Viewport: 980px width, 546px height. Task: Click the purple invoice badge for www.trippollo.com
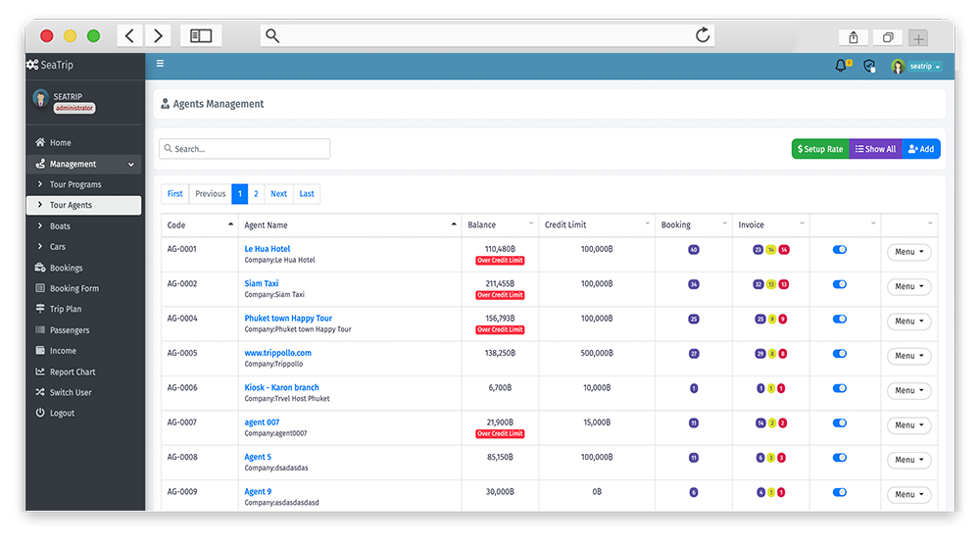(760, 353)
